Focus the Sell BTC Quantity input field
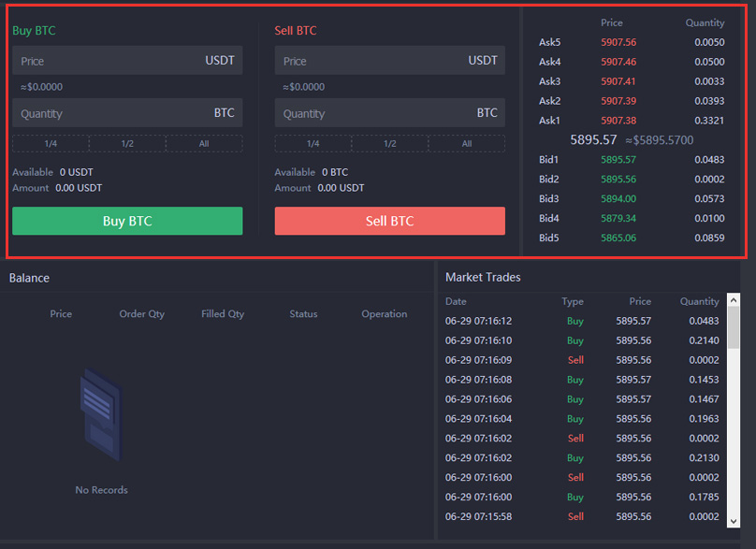Viewport: 756px width, 549px height. coord(389,113)
